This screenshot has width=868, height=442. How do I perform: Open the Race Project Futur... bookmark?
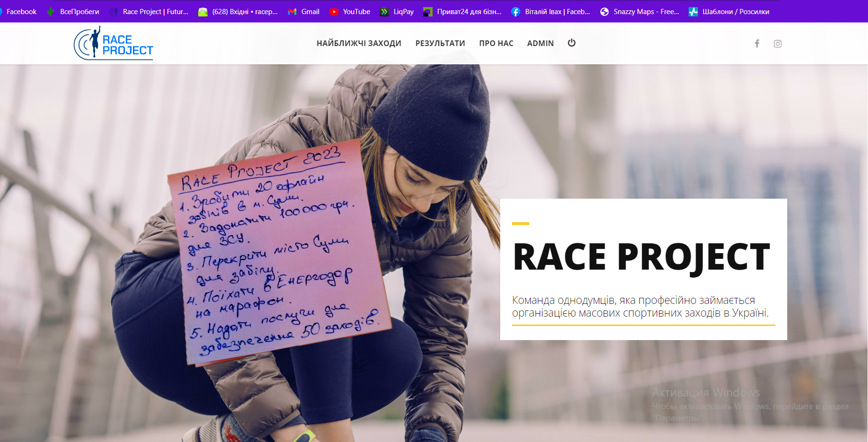149,12
